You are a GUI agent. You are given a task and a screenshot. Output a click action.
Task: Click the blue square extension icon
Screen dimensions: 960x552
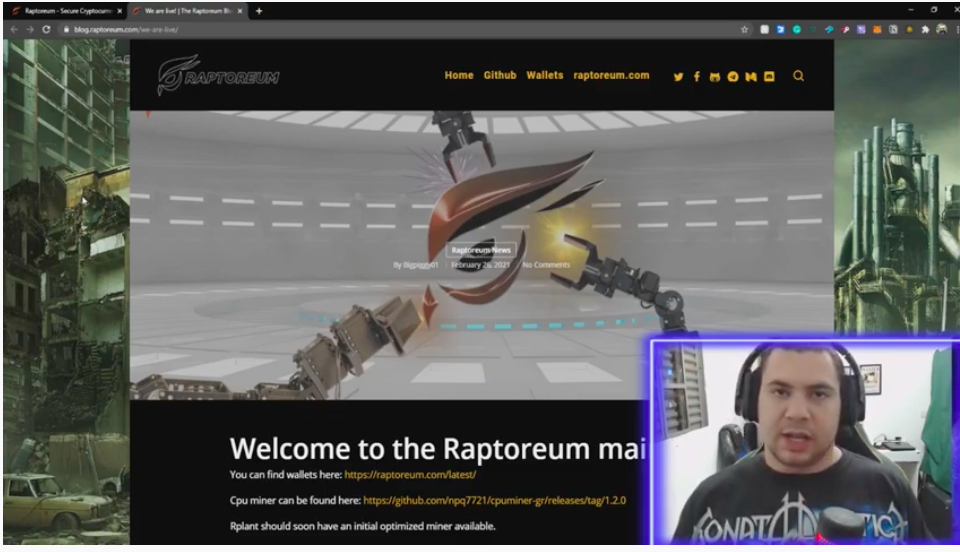coord(781,29)
